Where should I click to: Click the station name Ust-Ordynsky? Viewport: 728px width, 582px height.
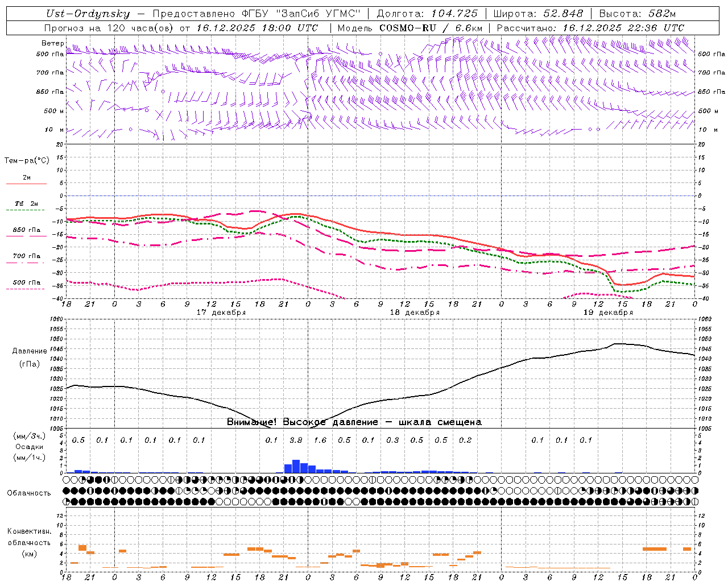click(x=88, y=14)
